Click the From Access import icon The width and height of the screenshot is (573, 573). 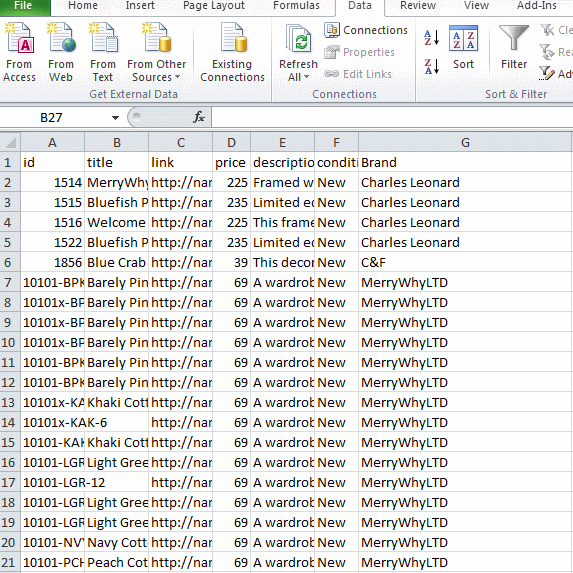coord(19,38)
